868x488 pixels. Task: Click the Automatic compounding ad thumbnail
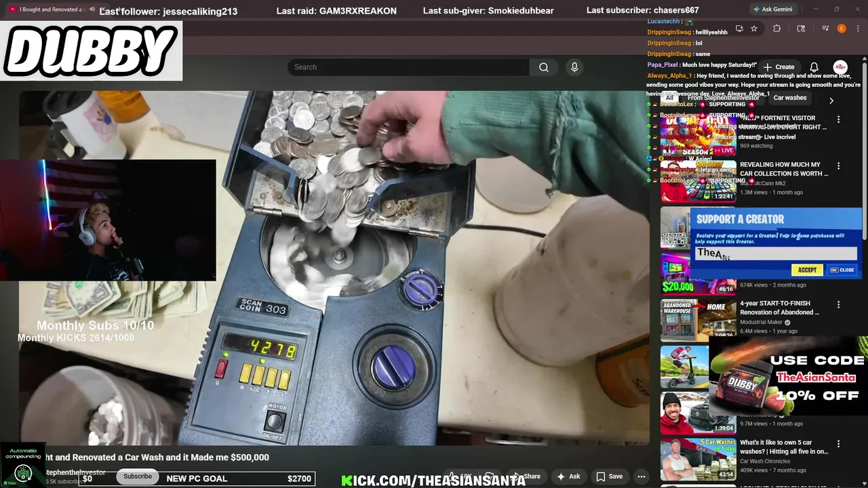pos(23,465)
